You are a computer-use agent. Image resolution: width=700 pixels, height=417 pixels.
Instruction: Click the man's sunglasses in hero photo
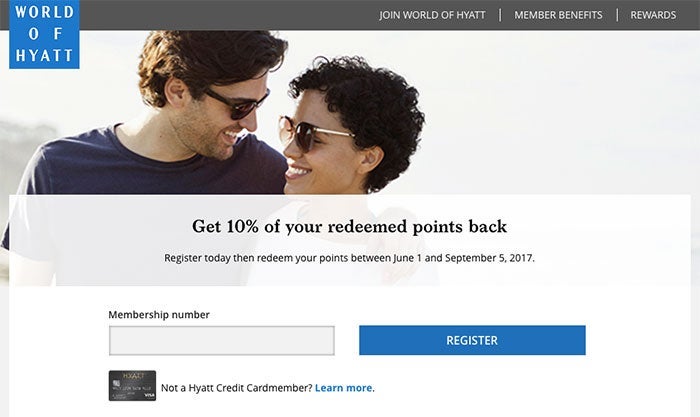pos(238,104)
